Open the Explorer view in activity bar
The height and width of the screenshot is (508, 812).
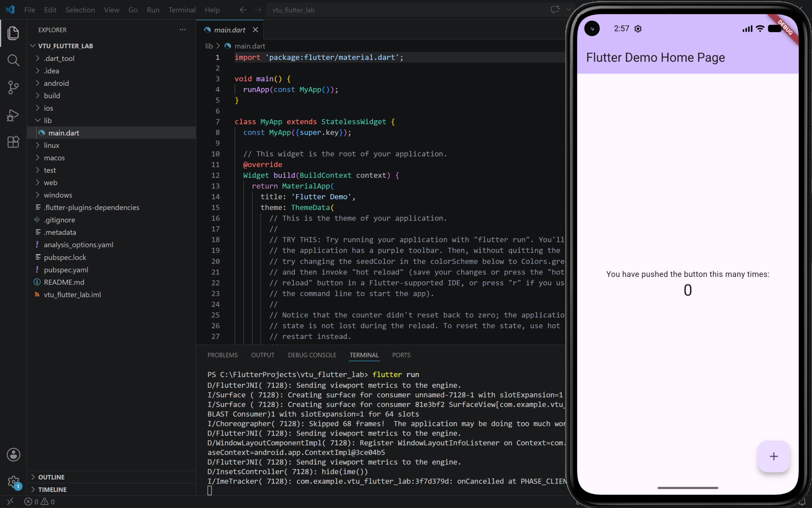13,33
